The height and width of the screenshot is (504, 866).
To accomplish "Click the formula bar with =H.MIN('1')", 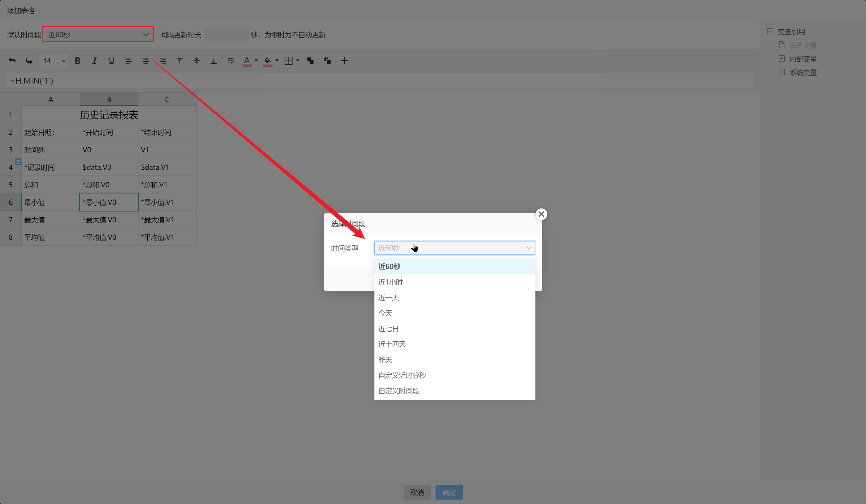I will tap(379, 80).
